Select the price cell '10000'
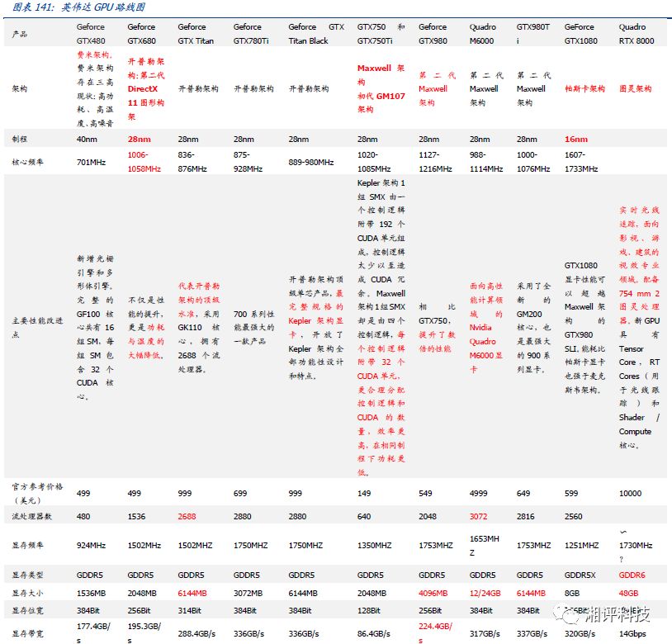672x644 pixels. click(631, 494)
